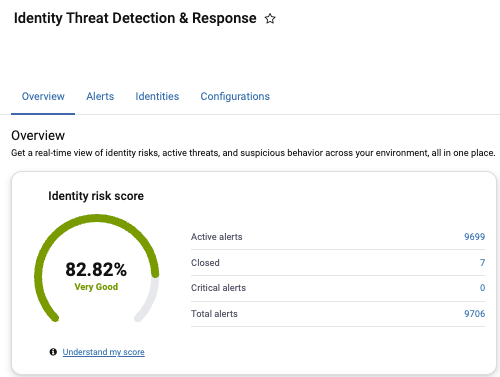This screenshot has height=377, width=500.
Task: Select the 82.82% score value
Action: (x=96, y=269)
